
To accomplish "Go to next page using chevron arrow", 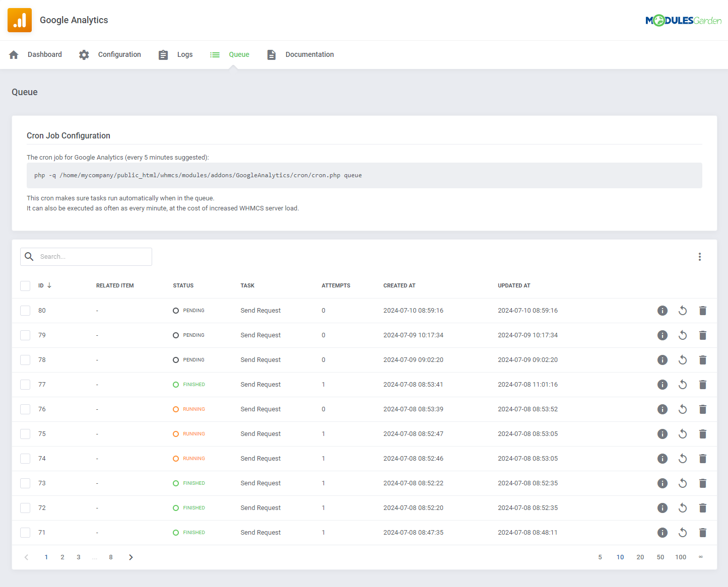I will point(130,557).
